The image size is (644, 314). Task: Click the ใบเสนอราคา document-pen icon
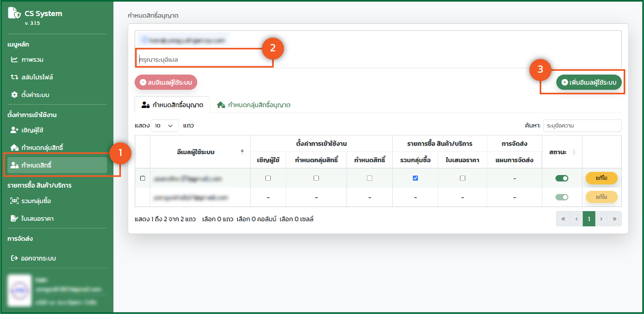14,218
